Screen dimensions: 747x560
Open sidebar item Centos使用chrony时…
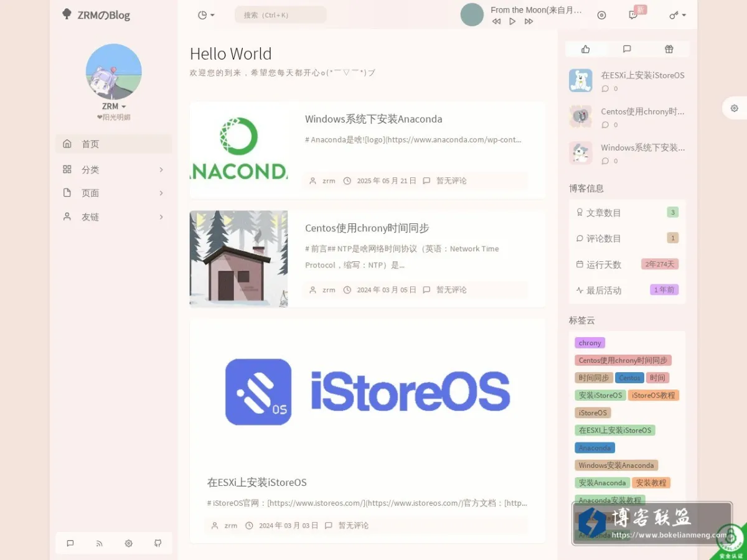(x=642, y=111)
